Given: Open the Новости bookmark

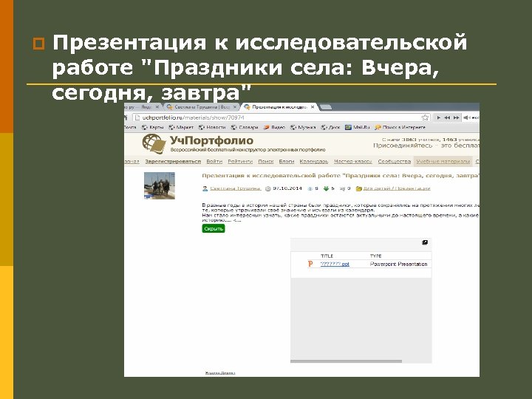Looking at the screenshot, I should [212, 127].
